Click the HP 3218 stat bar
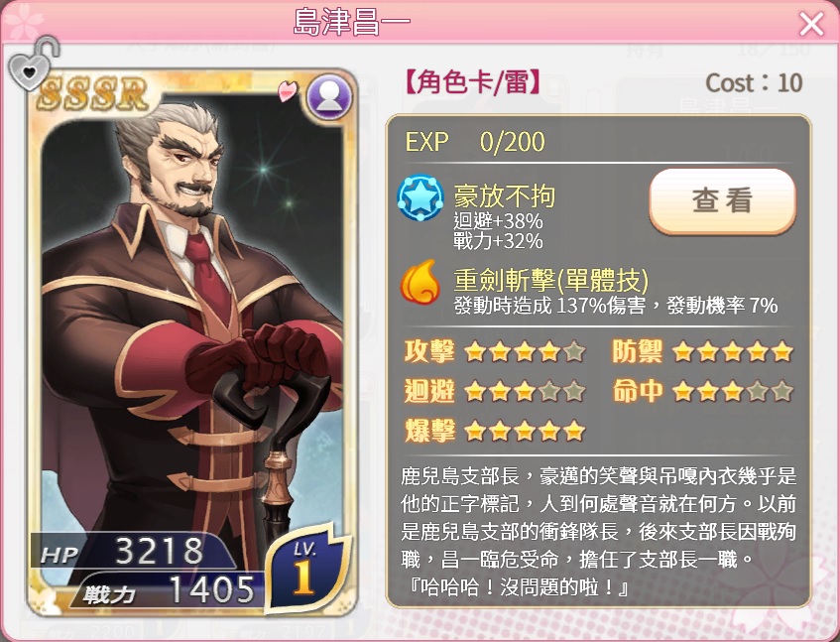840x642 pixels. (134, 551)
